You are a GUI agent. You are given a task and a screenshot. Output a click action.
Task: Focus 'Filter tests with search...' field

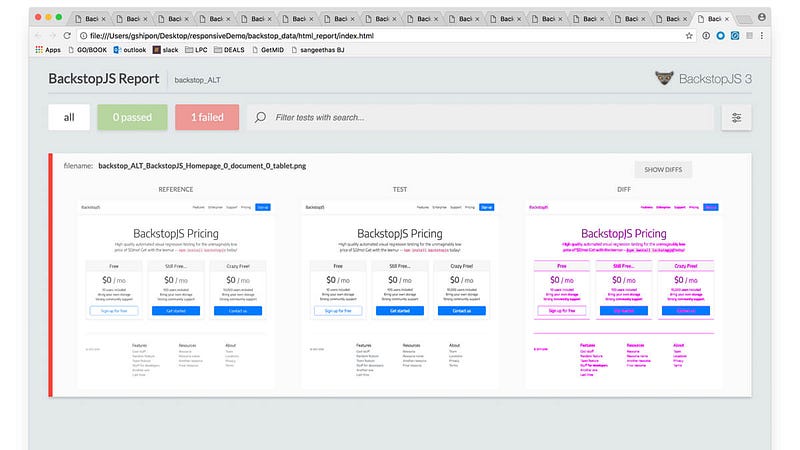(480, 117)
